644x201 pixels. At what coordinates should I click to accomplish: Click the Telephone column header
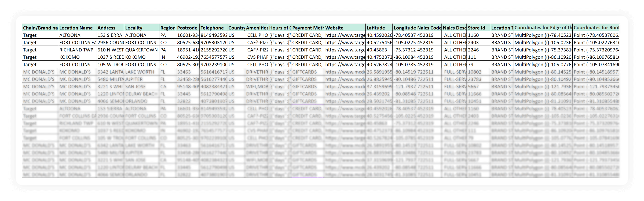(x=212, y=28)
